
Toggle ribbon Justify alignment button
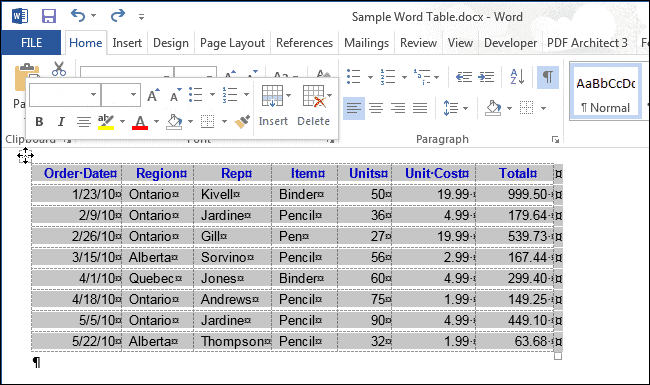[420, 109]
